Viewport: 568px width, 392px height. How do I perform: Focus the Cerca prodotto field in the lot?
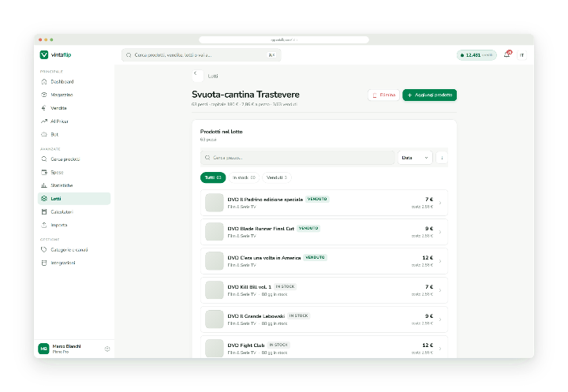(297, 158)
